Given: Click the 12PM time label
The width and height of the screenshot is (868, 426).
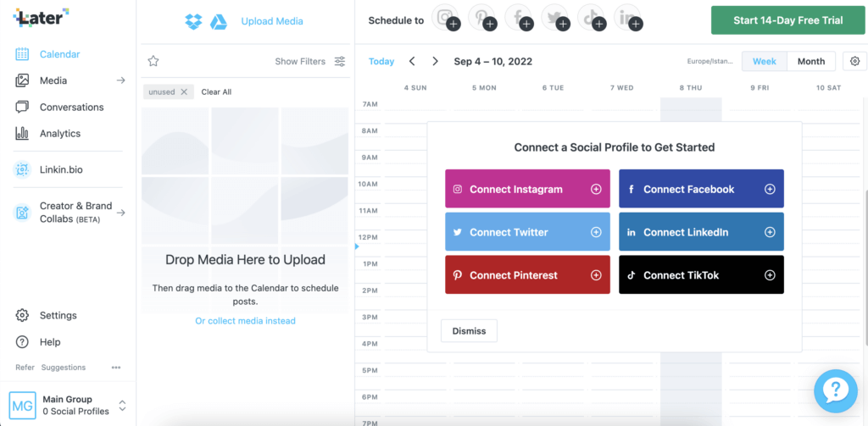Looking at the screenshot, I should (369, 237).
